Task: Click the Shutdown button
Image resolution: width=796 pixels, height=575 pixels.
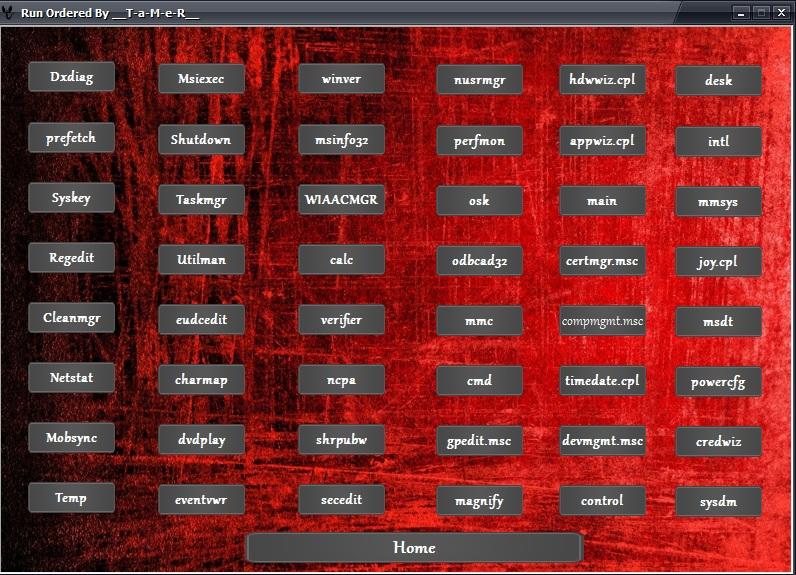Action: pyautogui.click(x=202, y=140)
